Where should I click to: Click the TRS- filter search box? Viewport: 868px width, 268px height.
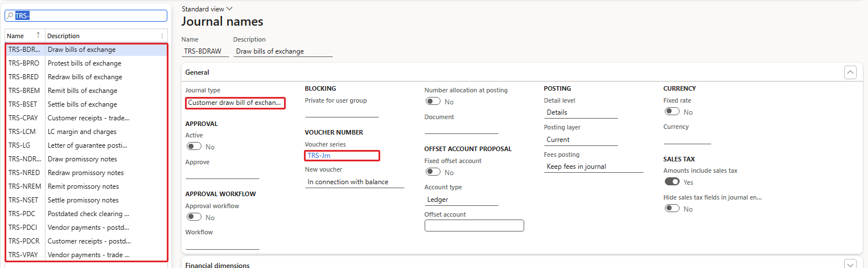[86, 16]
